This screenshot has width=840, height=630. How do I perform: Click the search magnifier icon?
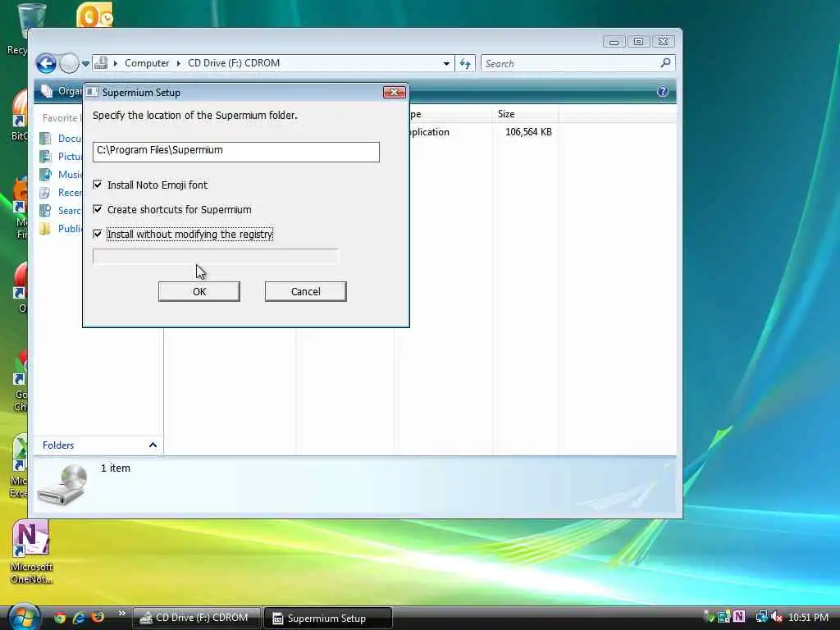pyautogui.click(x=665, y=63)
